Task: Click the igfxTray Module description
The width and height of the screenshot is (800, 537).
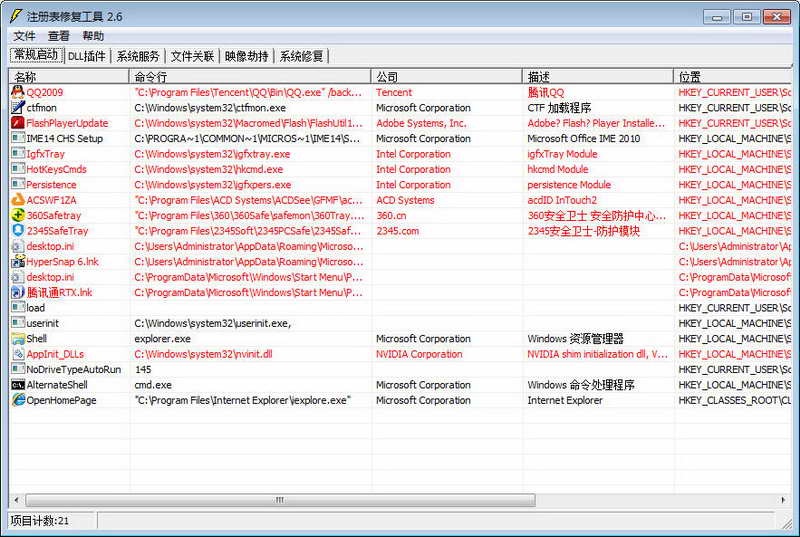Action: [x=562, y=154]
